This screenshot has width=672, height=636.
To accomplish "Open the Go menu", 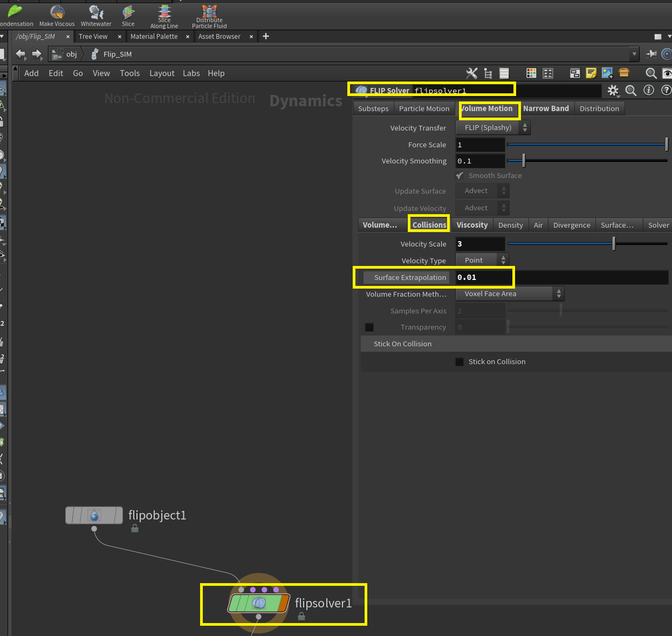I will [x=78, y=73].
